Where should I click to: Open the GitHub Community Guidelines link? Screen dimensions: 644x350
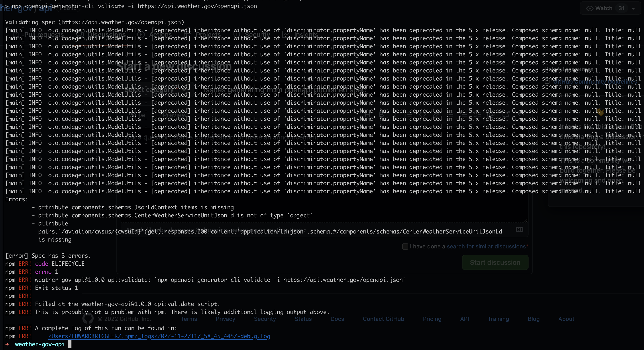click(x=595, y=81)
